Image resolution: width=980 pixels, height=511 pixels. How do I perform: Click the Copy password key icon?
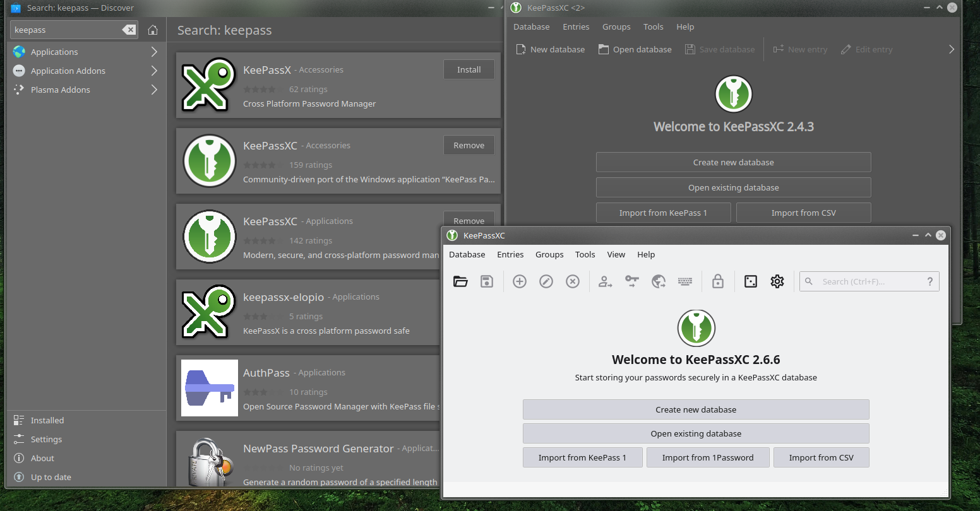(631, 281)
